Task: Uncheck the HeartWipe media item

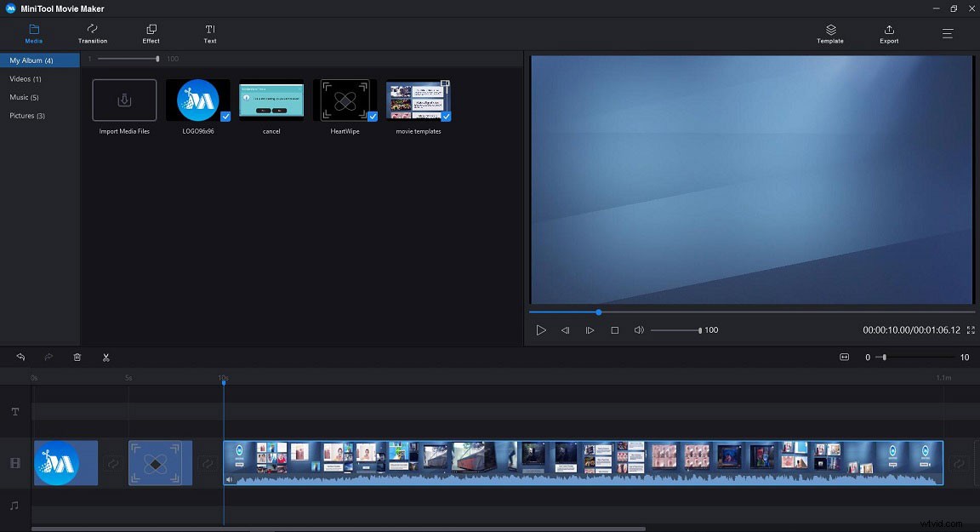Action: [x=372, y=116]
